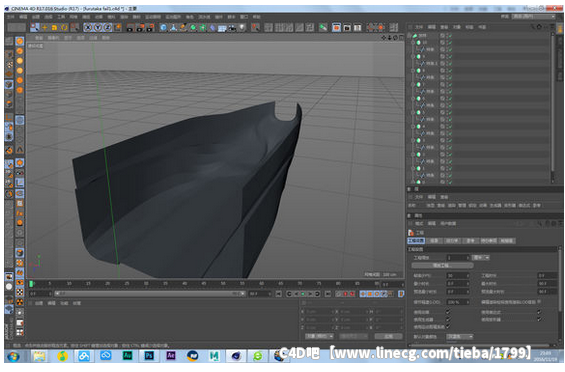Toggle the Z axis lock
565x372 pixels.
(x=108, y=27)
